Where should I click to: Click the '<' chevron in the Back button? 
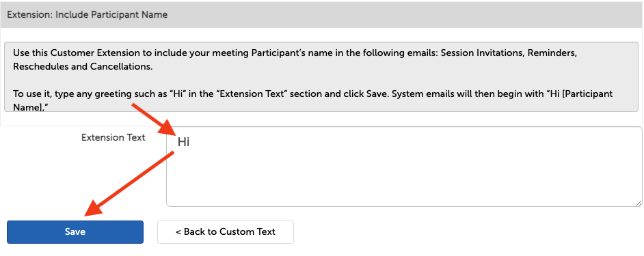tap(178, 232)
